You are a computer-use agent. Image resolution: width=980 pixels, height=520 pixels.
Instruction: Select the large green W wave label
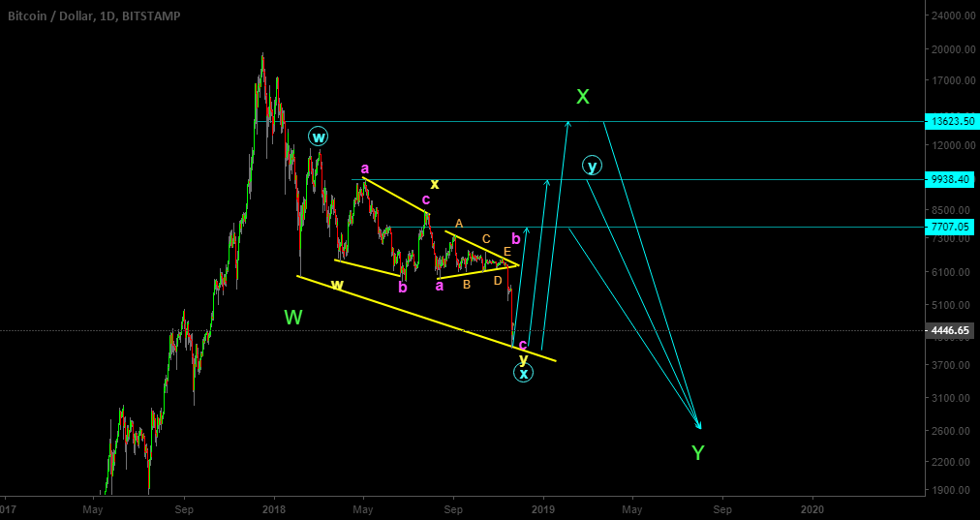(x=293, y=317)
